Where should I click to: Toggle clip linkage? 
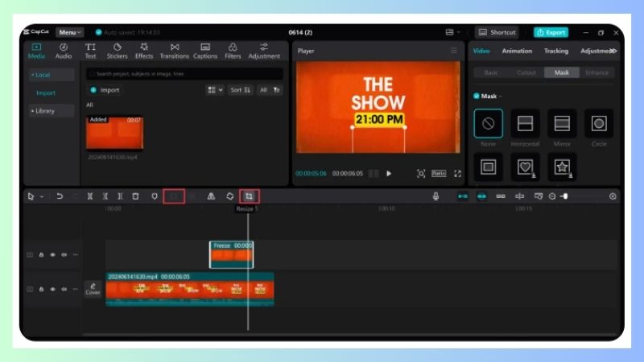[501, 196]
